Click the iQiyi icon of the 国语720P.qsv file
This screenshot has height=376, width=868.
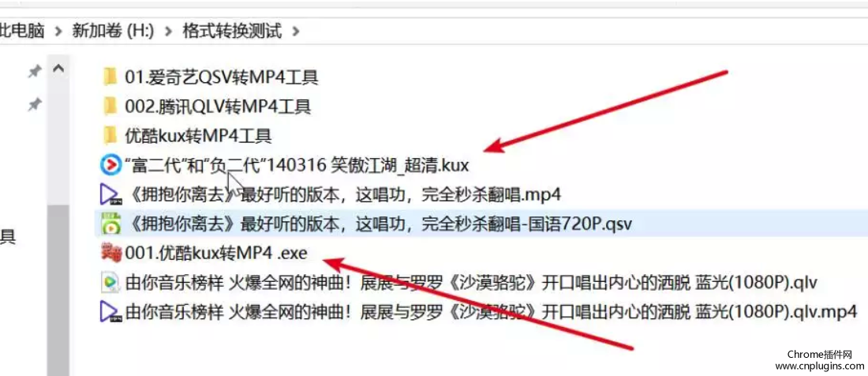(110, 224)
